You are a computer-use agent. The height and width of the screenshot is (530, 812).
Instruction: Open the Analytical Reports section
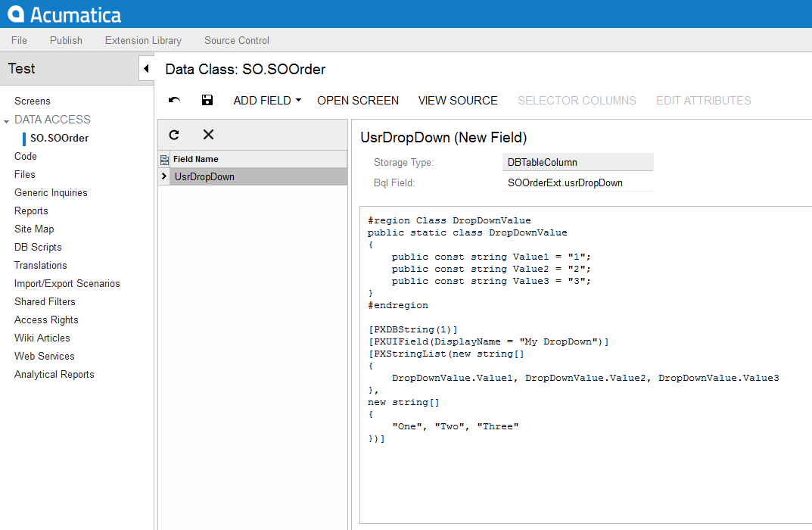point(54,374)
